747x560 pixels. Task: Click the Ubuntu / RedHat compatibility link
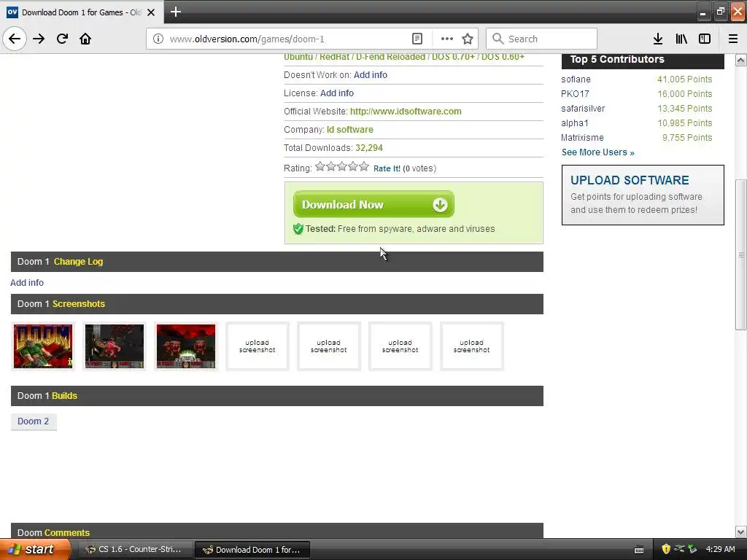404,57
